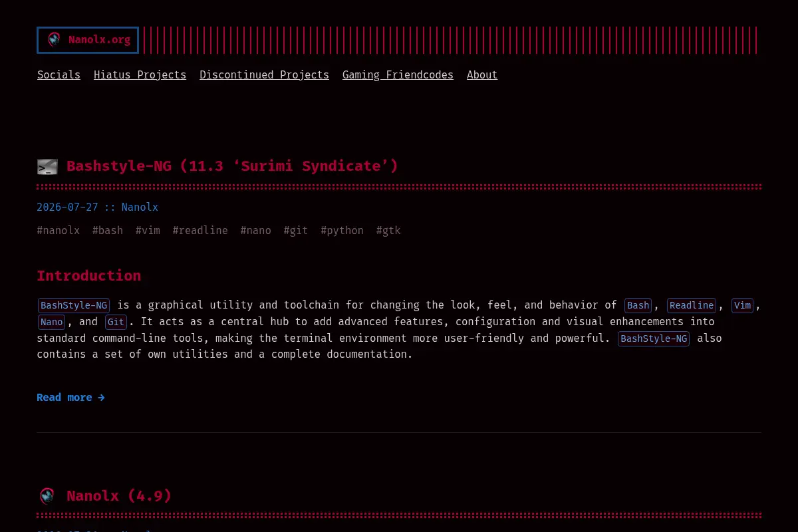Screen dimensions: 798x532
Task: Open the Socials menu item
Action: click(59, 74)
